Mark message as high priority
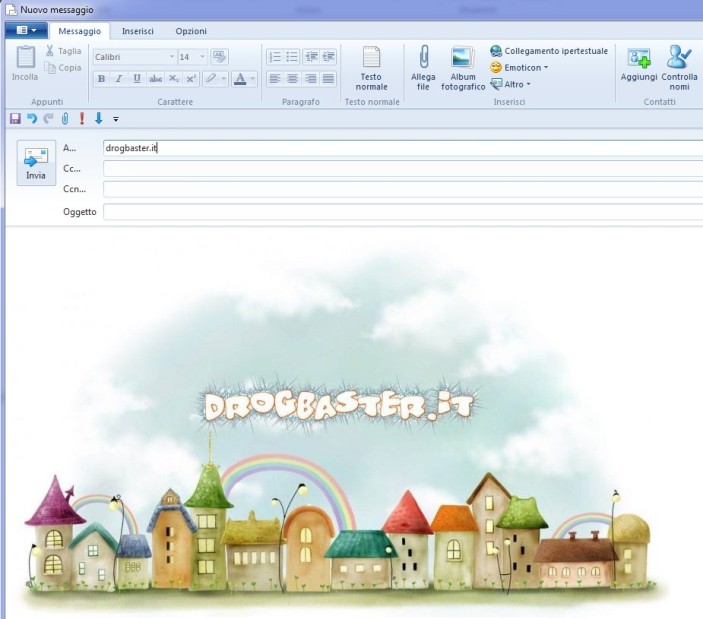The width and height of the screenshot is (703, 619). (82, 118)
